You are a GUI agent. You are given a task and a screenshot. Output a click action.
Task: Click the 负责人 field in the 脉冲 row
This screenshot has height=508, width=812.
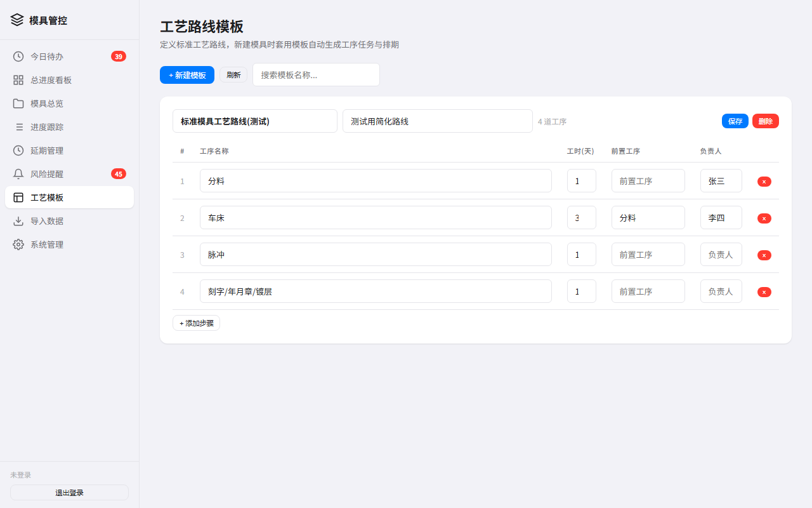click(721, 255)
